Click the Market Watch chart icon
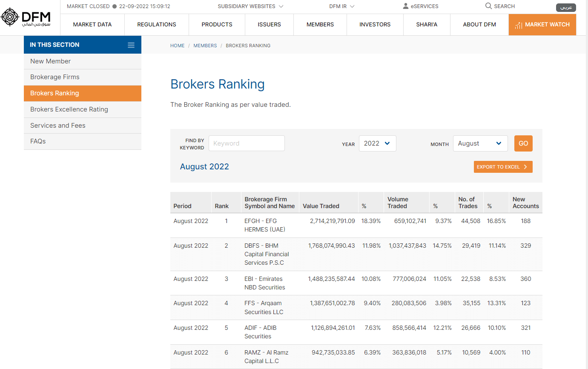 pos(519,25)
